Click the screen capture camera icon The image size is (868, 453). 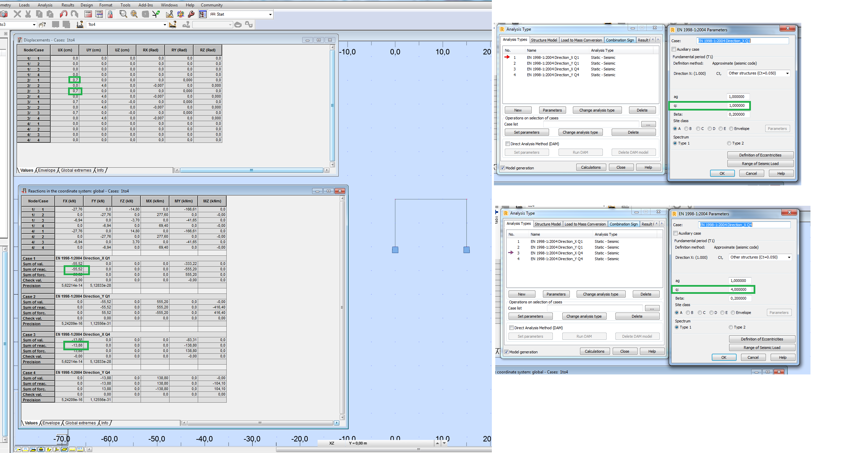pyautogui.click(x=4, y=14)
